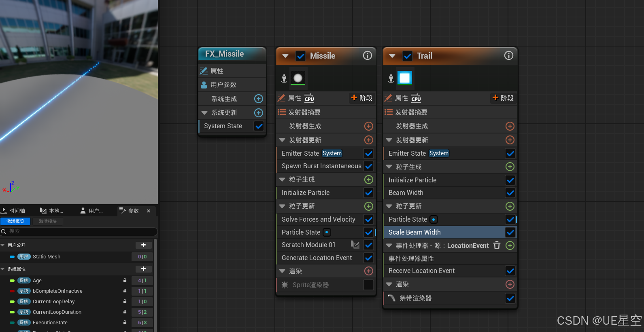Screen dimensions: 644x332
Task: Add renderer to Missile 渲染 section
Action: [x=368, y=271]
